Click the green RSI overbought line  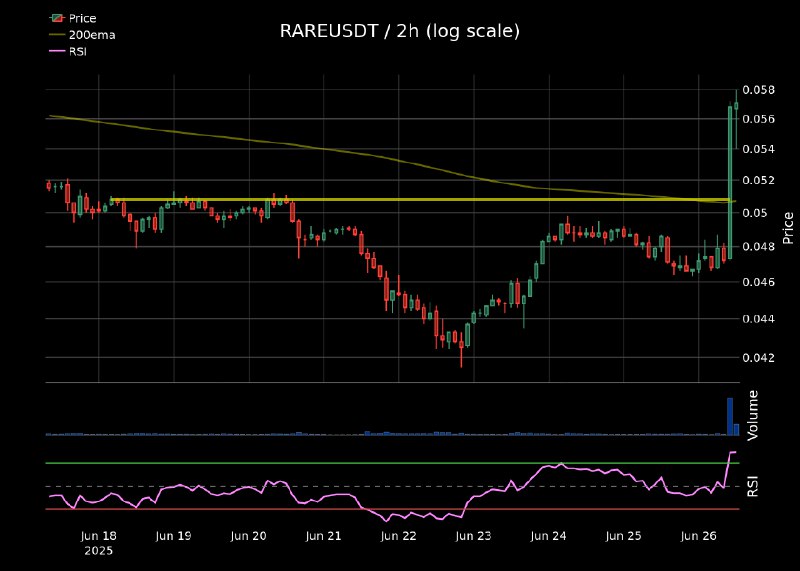coord(392,463)
